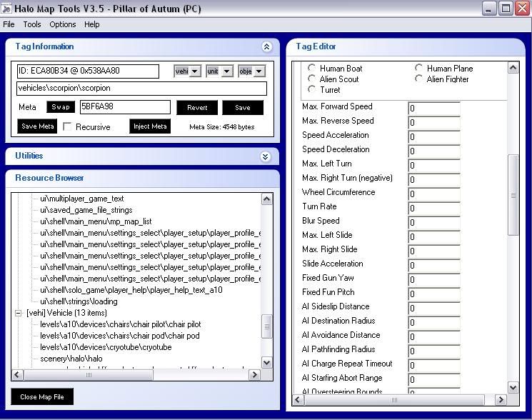Click Tag Editor scroll left arrow
532x420 pixels.
[298, 400]
